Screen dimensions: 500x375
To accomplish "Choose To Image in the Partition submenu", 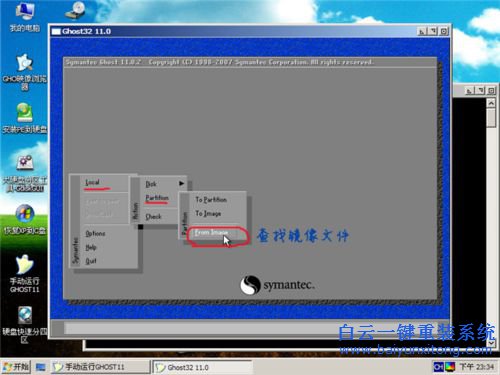I will tap(208, 213).
